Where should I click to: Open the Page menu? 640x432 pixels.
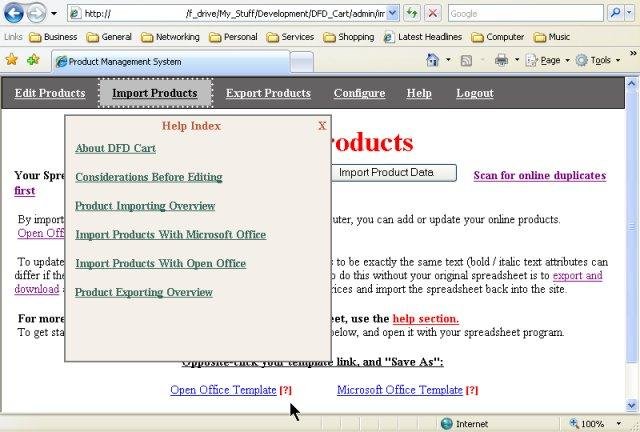coord(547,60)
